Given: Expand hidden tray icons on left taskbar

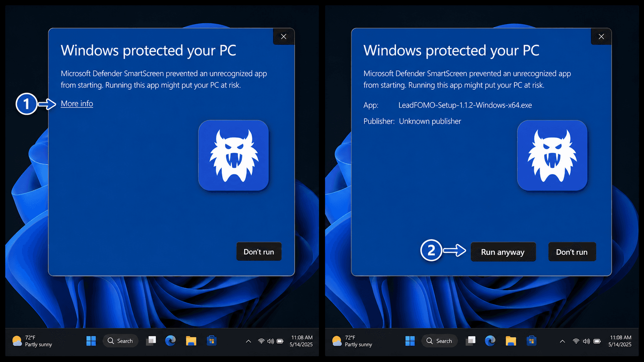Looking at the screenshot, I should click(248, 341).
